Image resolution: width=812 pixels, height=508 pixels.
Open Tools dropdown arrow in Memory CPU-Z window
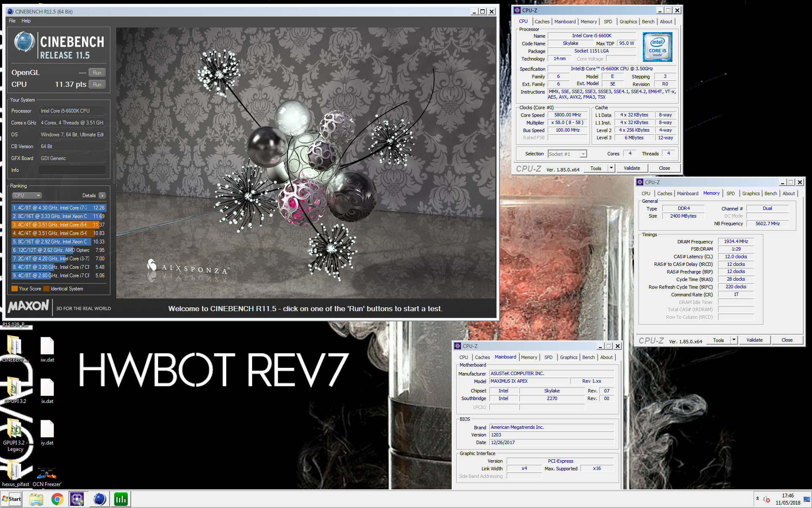[734, 340]
